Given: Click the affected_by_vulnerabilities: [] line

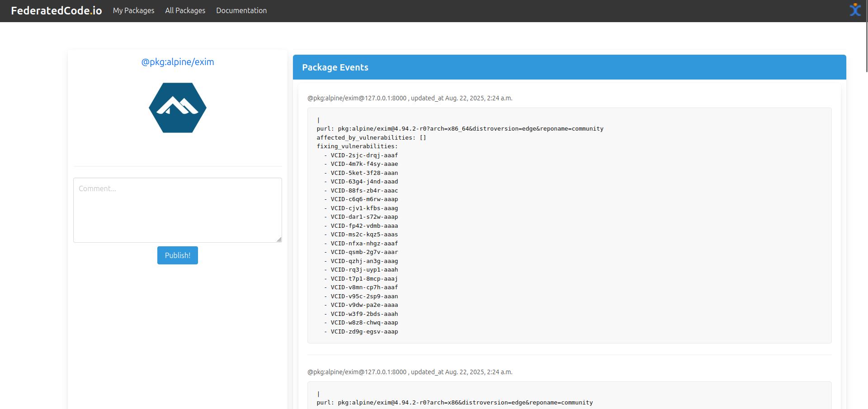Looking at the screenshot, I should (x=371, y=138).
